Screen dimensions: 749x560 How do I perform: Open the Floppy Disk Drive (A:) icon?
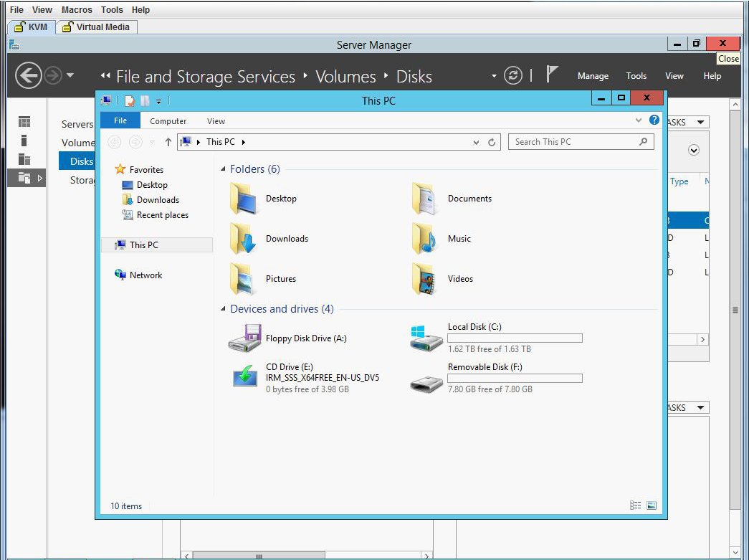[245, 338]
